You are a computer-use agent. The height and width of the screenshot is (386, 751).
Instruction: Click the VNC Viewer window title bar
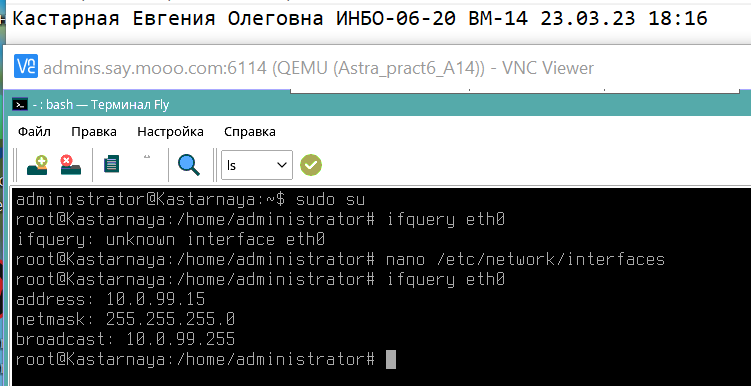(x=319, y=68)
